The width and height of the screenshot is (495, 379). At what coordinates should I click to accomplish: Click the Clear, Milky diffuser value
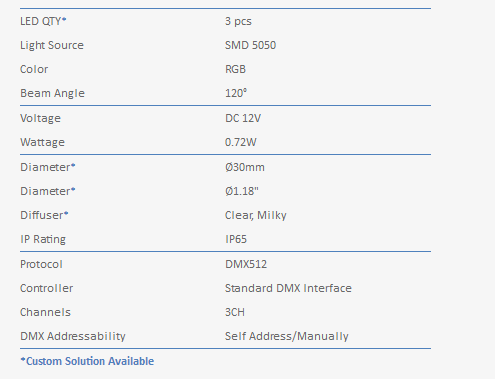256,215
